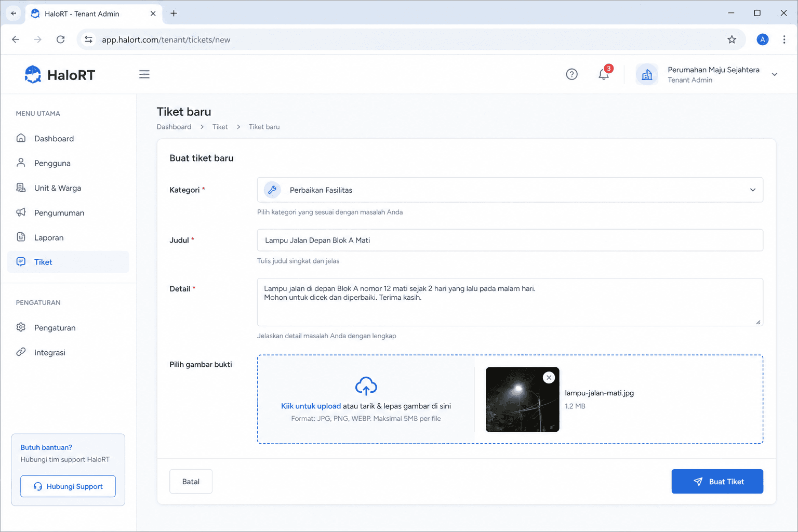Open a new browser tab
Screen dimensions: 798x532
pyautogui.click(x=174, y=14)
